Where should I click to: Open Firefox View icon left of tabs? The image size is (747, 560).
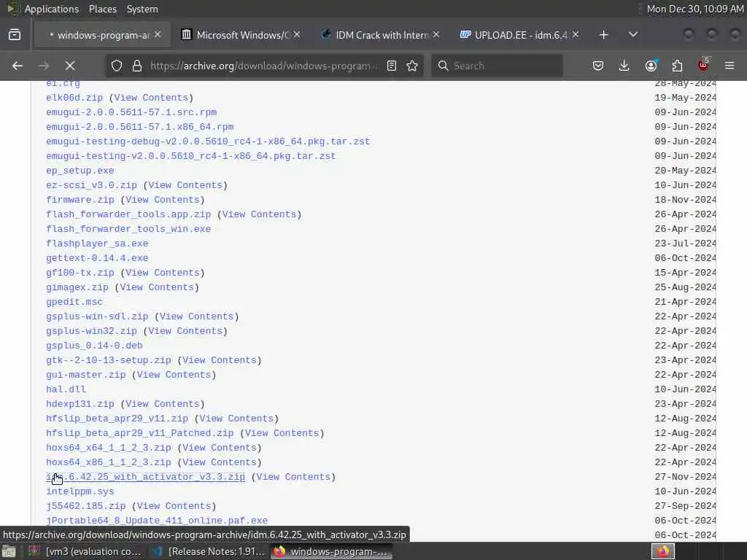click(15, 35)
